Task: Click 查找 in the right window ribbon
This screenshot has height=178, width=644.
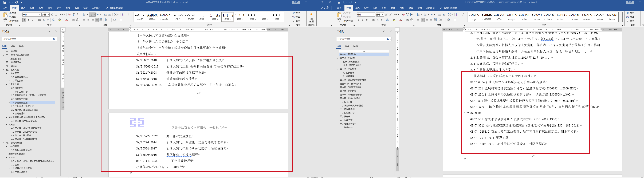Action: click(x=630, y=13)
